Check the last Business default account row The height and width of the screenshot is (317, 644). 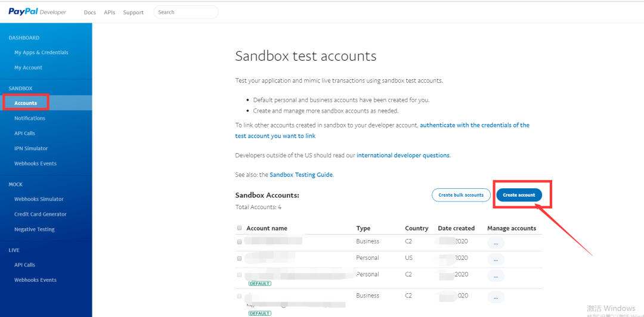[x=240, y=296]
